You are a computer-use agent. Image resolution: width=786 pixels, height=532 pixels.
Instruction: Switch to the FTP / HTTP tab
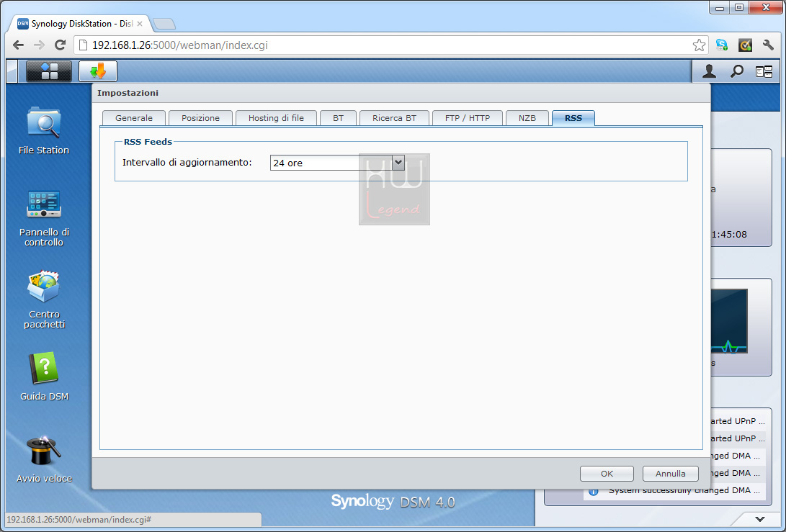point(468,118)
